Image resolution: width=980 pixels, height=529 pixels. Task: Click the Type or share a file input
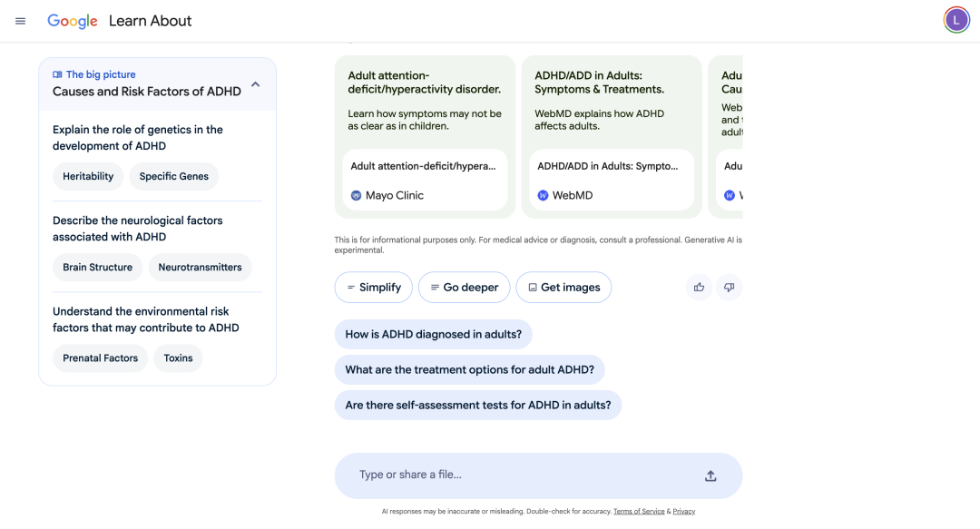pos(517,475)
